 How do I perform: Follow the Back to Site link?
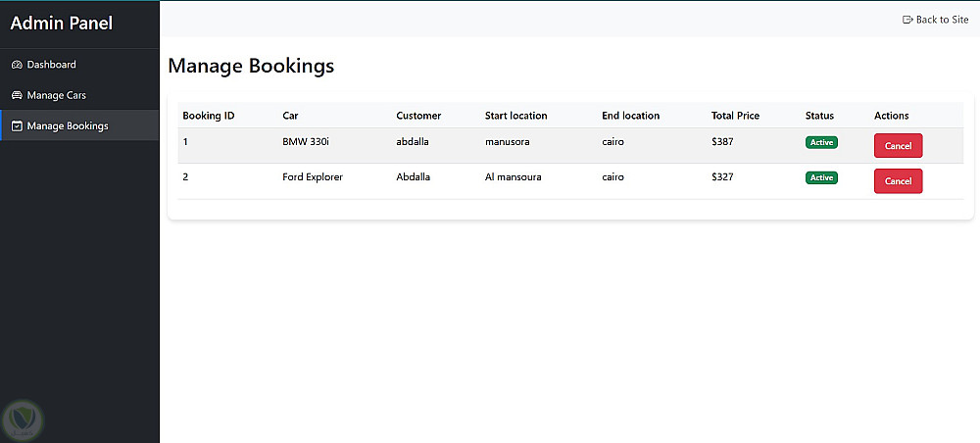(941, 20)
